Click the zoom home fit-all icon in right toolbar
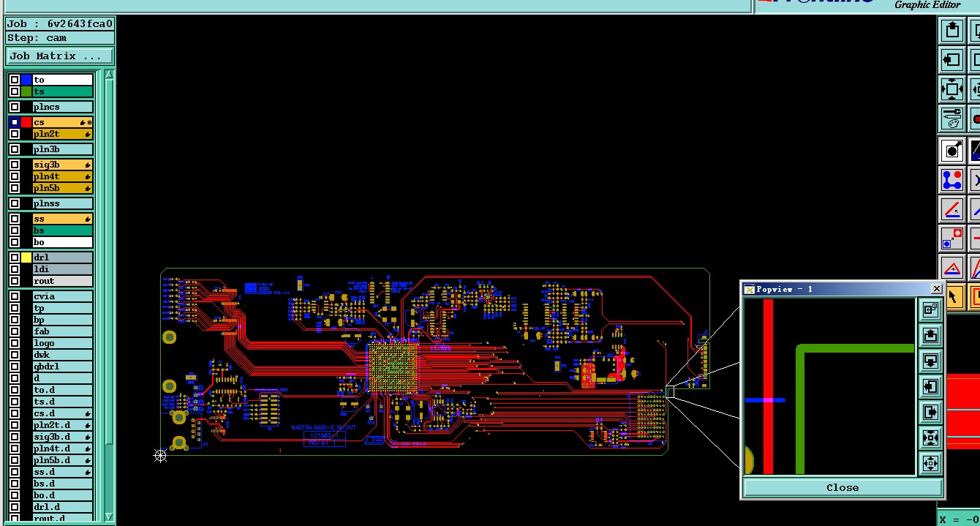 [x=952, y=89]
